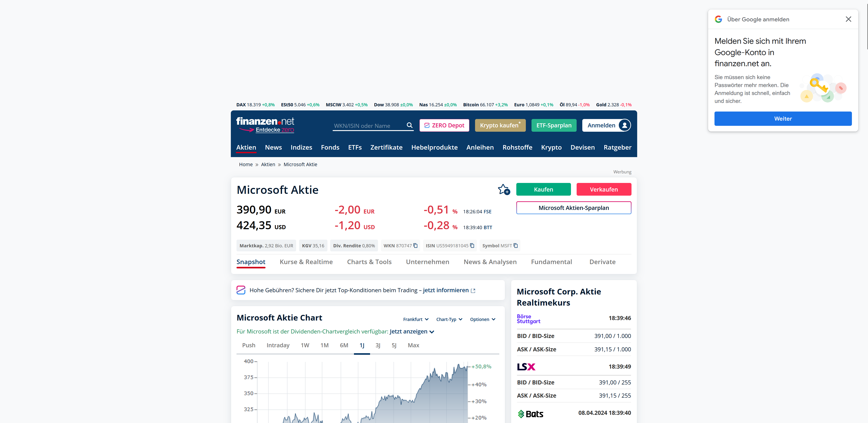
Task: Open the Frankfurt exchange dropdown
Action: [x=415, y=319]
